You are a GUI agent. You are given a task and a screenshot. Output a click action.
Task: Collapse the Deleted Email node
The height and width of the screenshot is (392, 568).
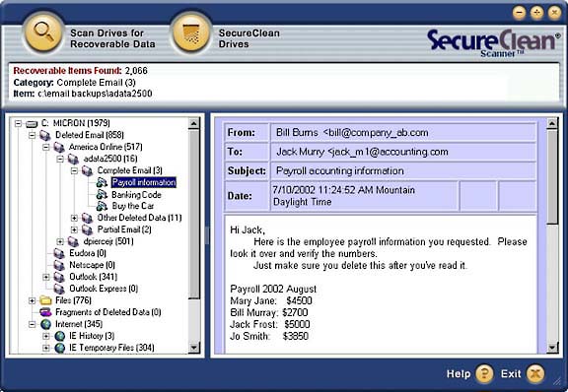click(32, 135)
